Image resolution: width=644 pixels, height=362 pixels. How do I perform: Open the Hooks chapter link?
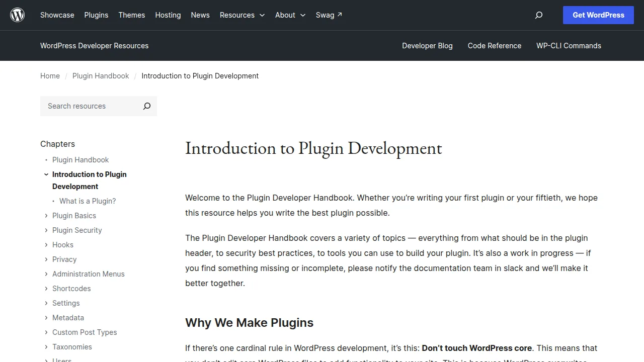tap(63, 245)
